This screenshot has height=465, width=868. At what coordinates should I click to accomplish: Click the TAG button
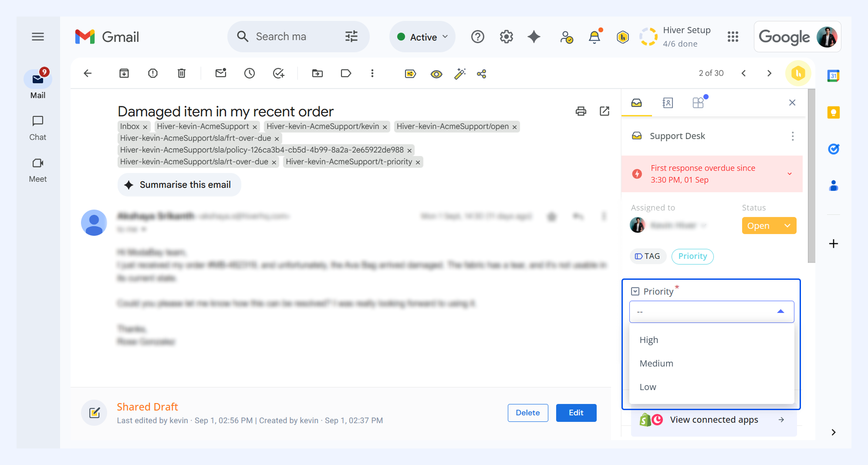(648, 256)
